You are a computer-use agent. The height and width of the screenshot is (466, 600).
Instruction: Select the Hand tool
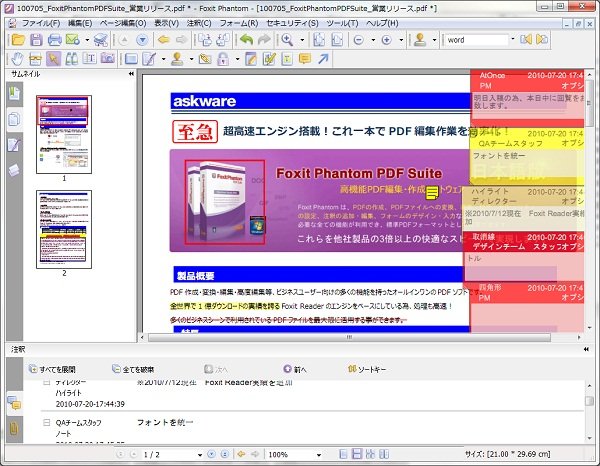point(17,59)
